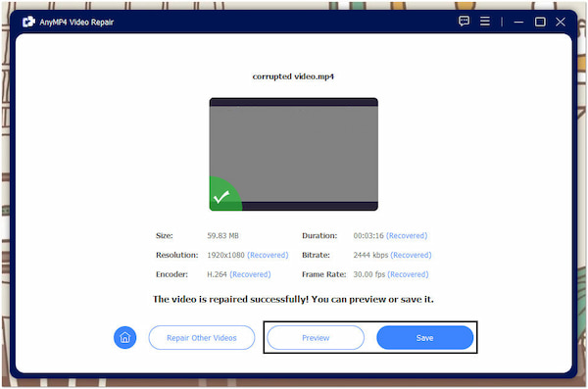Open the feedback chat icon
This screenshot has height=389, width=588.
464,21
